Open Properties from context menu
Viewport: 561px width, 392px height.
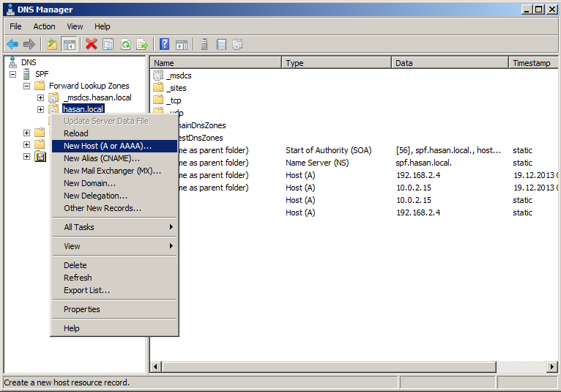[x=114, y=309]
